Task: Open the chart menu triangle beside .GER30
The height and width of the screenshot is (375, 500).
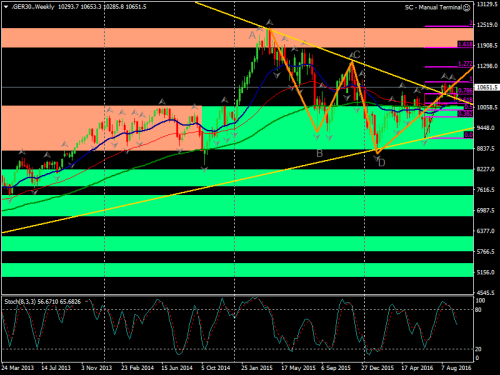Action: click(6, 7)
